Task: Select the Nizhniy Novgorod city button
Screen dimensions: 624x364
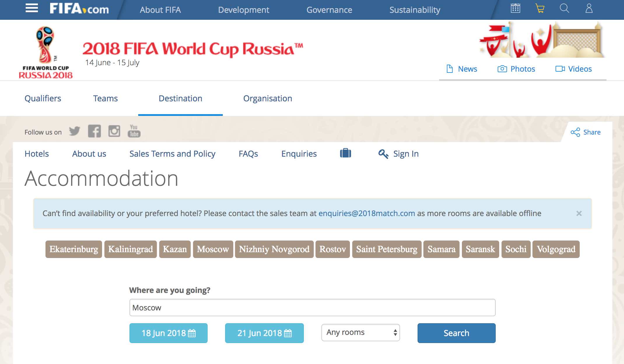Action: click(x=274, y=249)
